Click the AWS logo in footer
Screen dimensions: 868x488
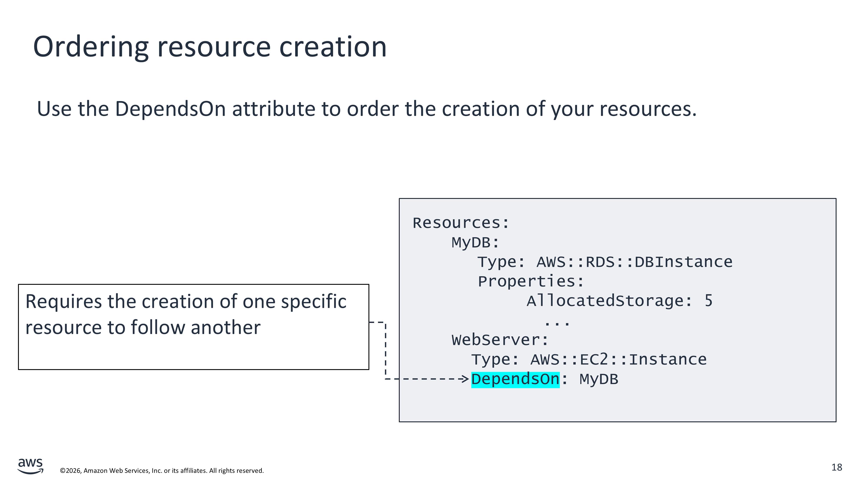coord(30,466)
